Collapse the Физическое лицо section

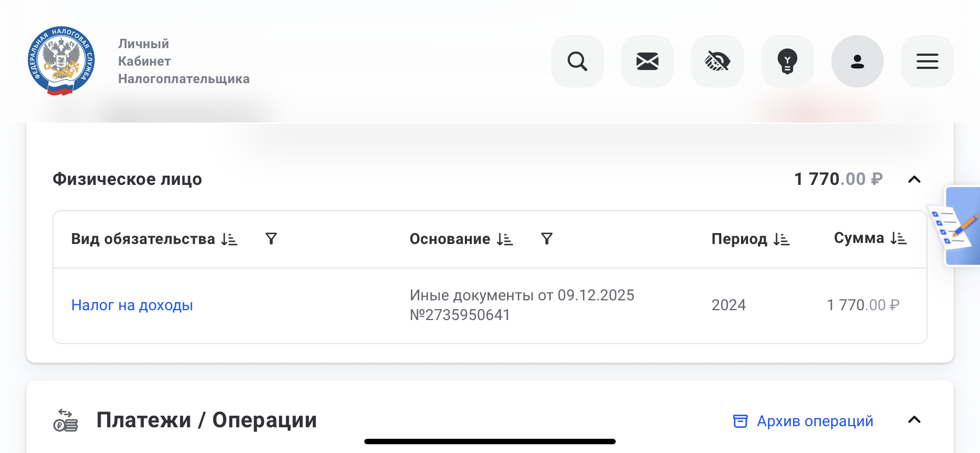pos(914,179)
